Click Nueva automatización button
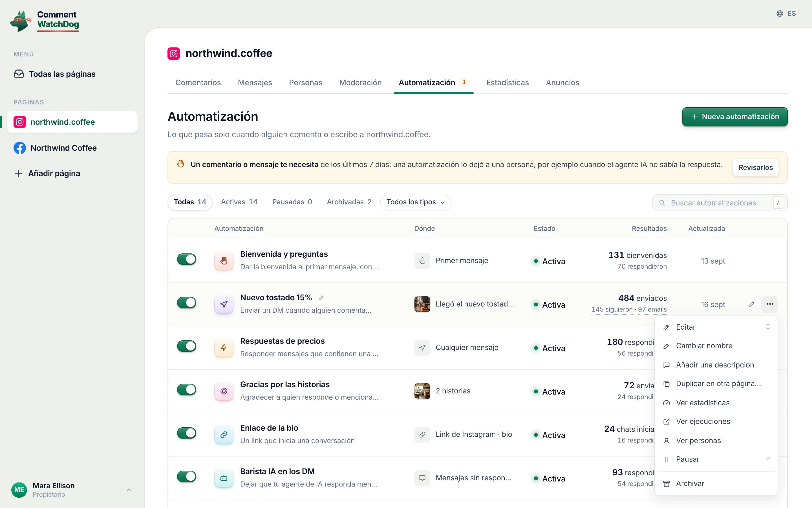 pos(735,117)
